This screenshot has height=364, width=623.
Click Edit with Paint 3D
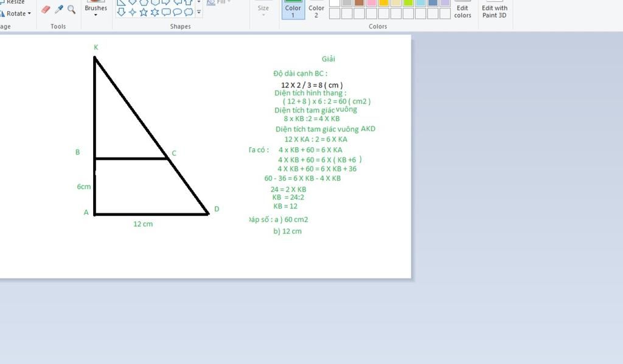coord(494,10)
